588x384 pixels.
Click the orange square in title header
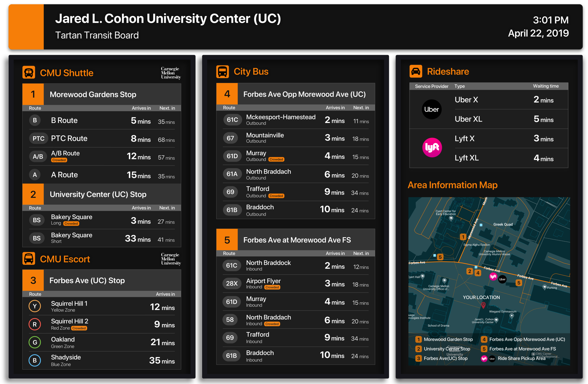[26, 27]
